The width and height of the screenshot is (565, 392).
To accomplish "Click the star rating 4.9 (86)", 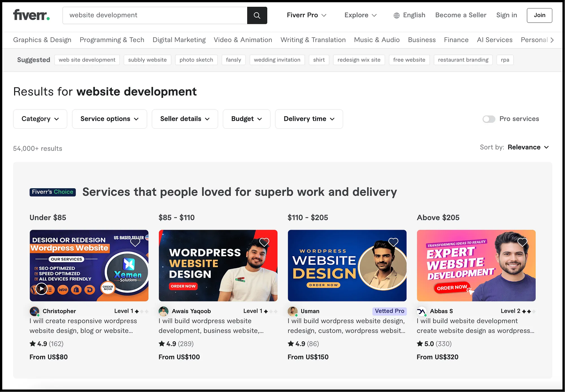I will click(303, 344).
